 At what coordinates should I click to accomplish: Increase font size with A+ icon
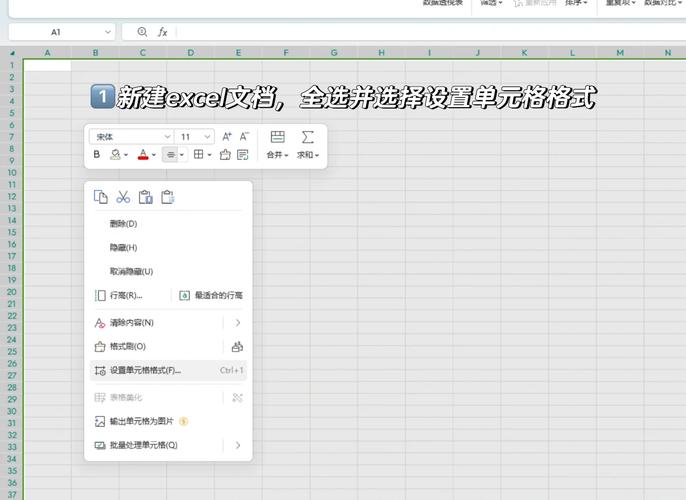point(227,136)
